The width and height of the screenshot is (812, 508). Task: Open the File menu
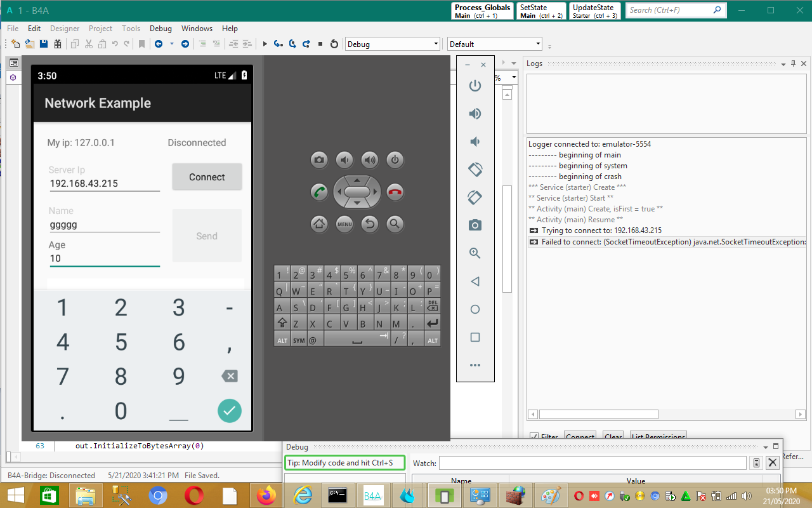pos(13,29)
